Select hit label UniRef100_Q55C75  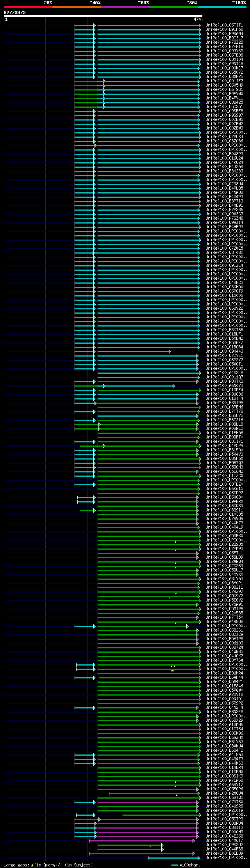[x=224, y=416]
